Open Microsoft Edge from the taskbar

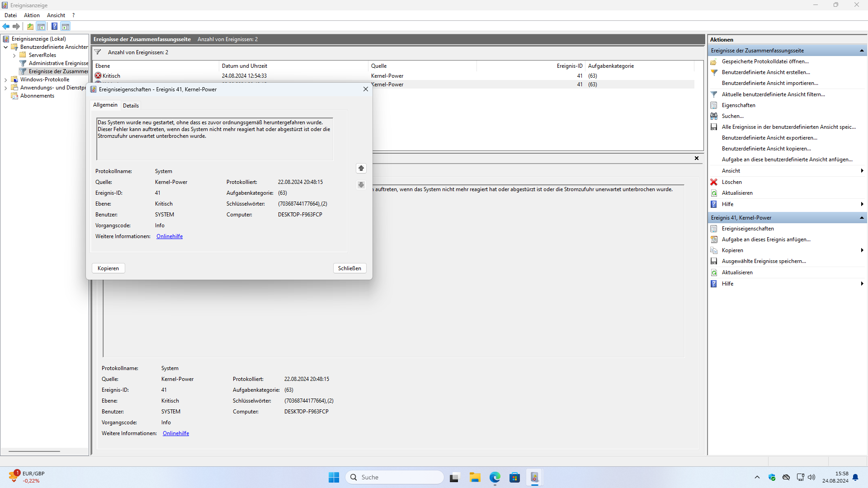[x=495, y=477]
